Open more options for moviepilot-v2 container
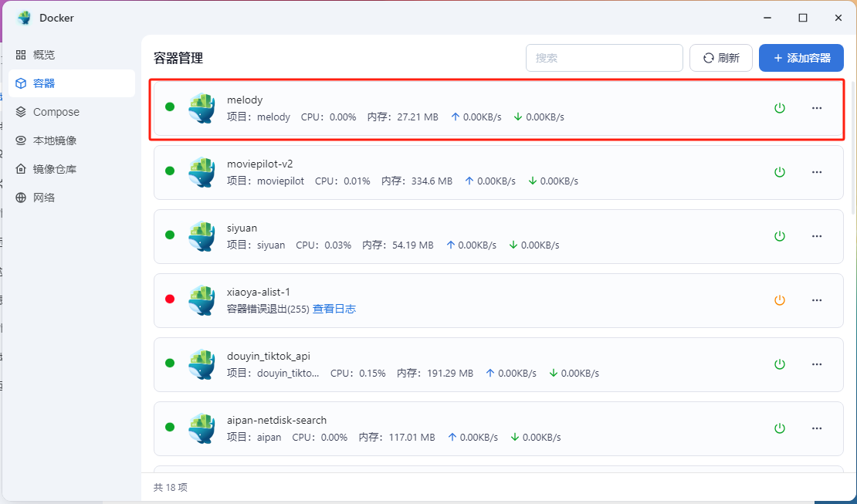The width and height of the screenshot is (857, 504). pyautogui.click(x=817, y=171)
